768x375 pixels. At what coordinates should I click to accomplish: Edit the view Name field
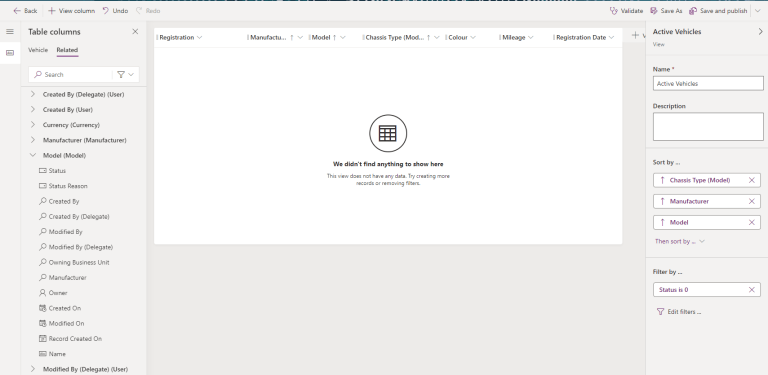pyautogui.click(x=708, y=84)
